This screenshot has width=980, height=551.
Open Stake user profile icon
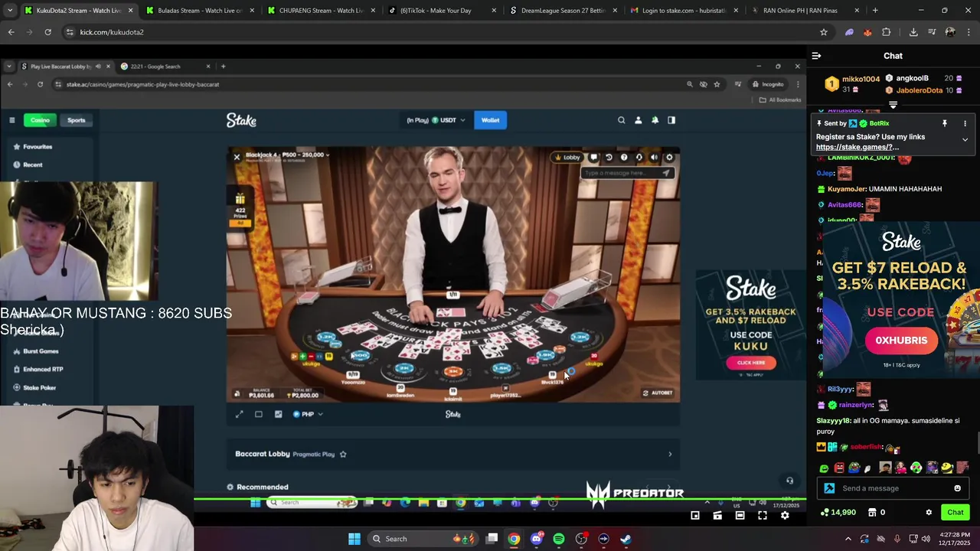[x=638, y=120]
